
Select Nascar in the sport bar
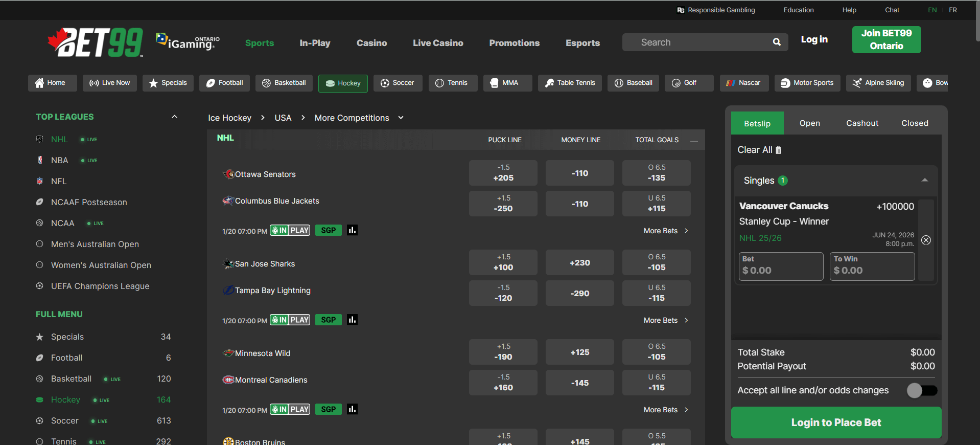point(744,83)
